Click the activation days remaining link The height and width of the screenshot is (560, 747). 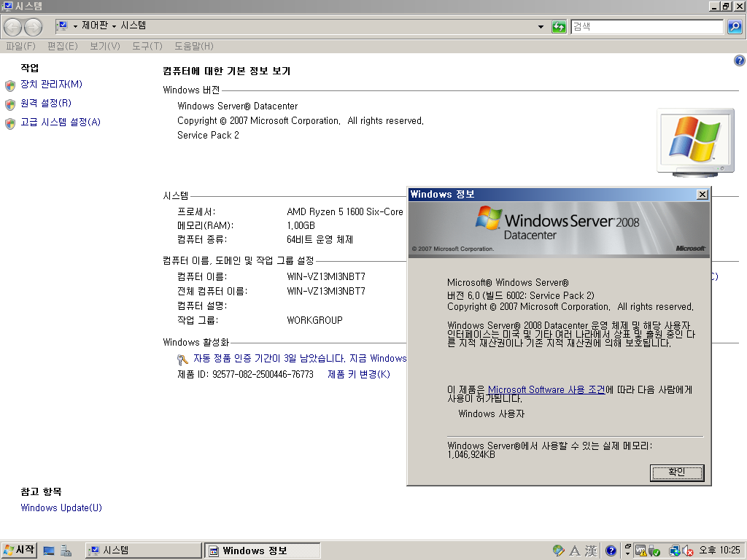[x=300, y=359]
